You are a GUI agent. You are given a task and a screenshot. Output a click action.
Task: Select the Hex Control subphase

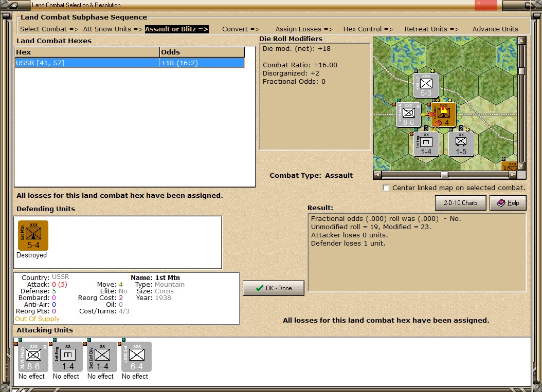click(368, 29)
